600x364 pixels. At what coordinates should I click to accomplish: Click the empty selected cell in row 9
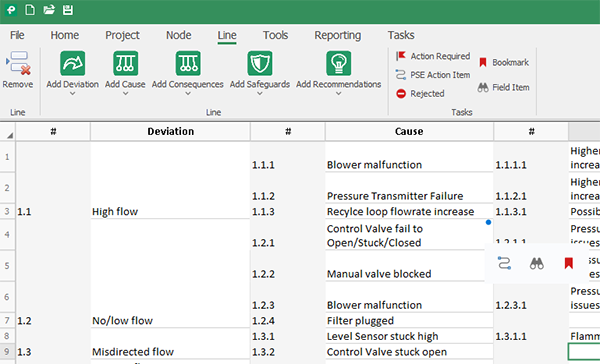(x=584, y=352)
